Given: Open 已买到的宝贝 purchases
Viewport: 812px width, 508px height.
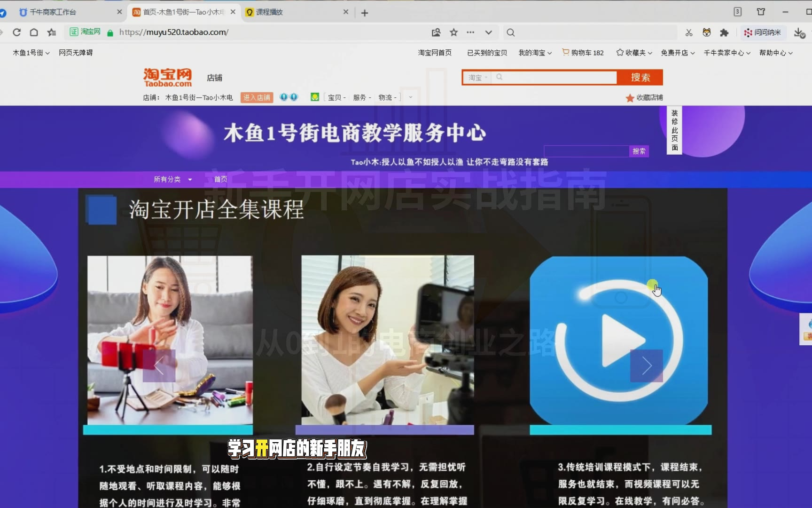Looking at the screenshot, I should [x=487, y=53].
